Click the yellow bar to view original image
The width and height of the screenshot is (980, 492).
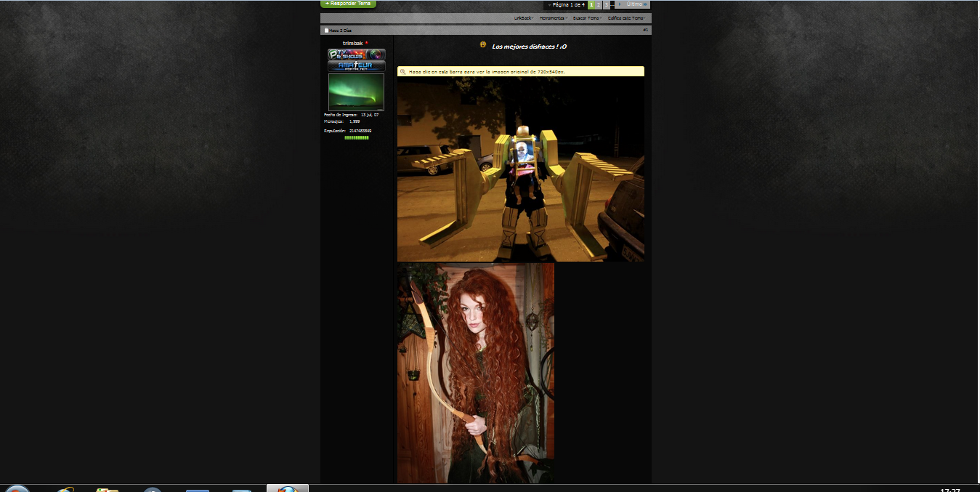(521, 71)
